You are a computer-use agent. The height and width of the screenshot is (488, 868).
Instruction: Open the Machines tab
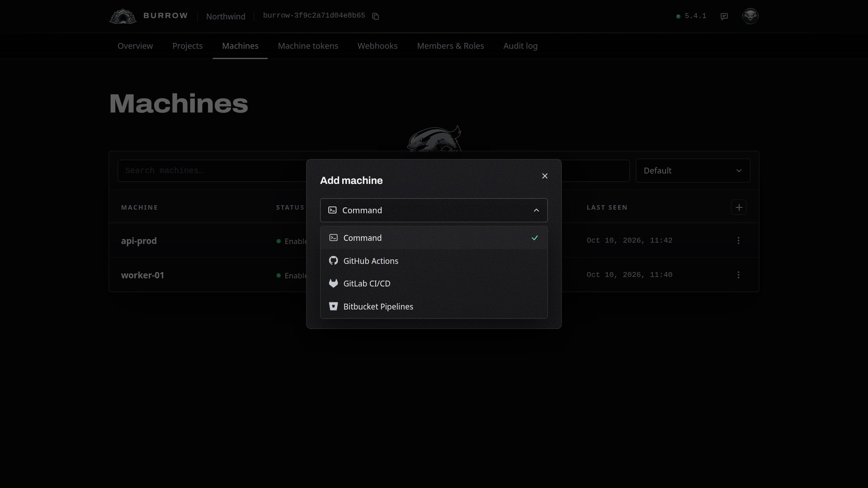pos(240,46)
